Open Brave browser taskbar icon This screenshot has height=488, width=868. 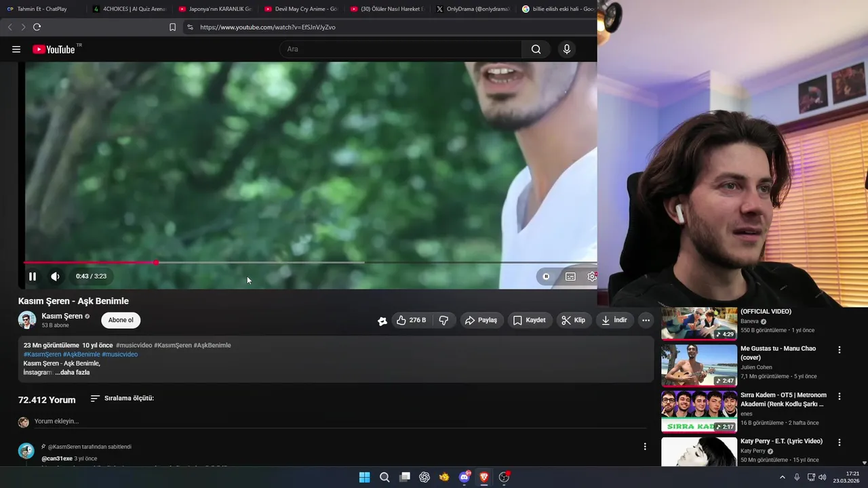click(x=484, y=477)
